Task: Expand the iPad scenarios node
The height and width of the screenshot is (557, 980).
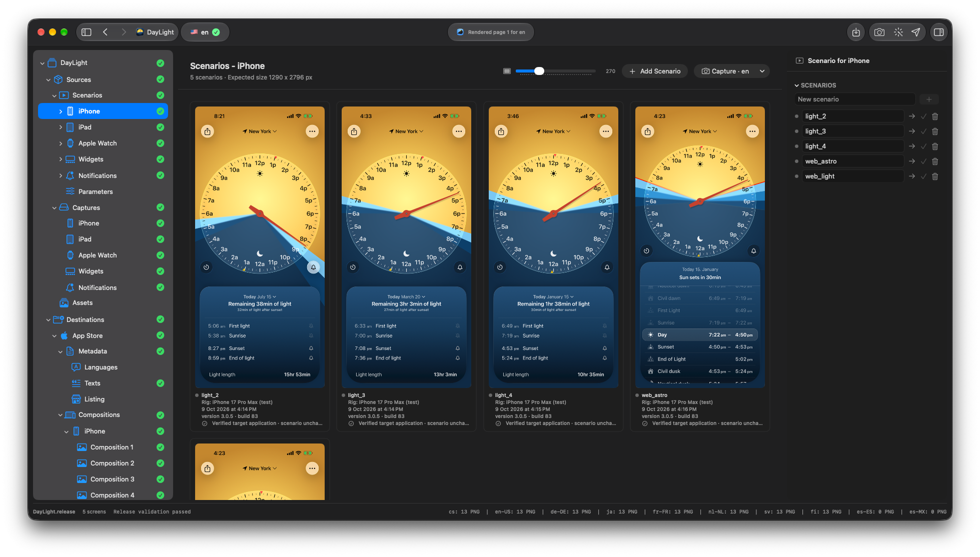Action: 61,127
